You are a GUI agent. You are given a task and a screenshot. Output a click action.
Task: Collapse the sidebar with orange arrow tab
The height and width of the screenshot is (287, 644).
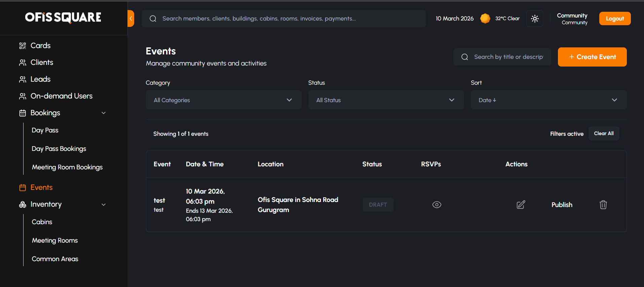click(131, 18)
